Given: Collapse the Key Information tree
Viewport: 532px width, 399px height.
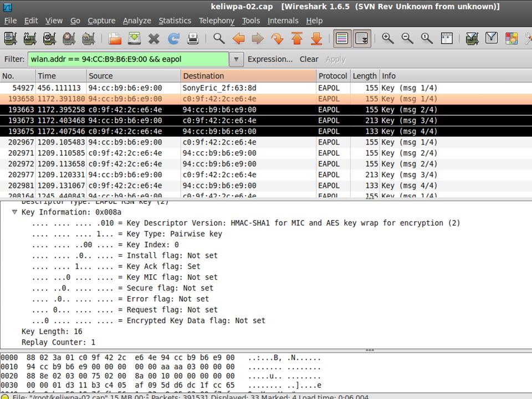Looking at the screenshot, I should point(14,212).
